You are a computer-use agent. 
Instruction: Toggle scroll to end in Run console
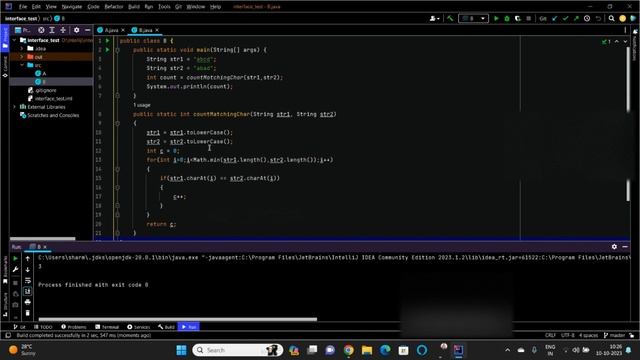[x=27, y=291]
